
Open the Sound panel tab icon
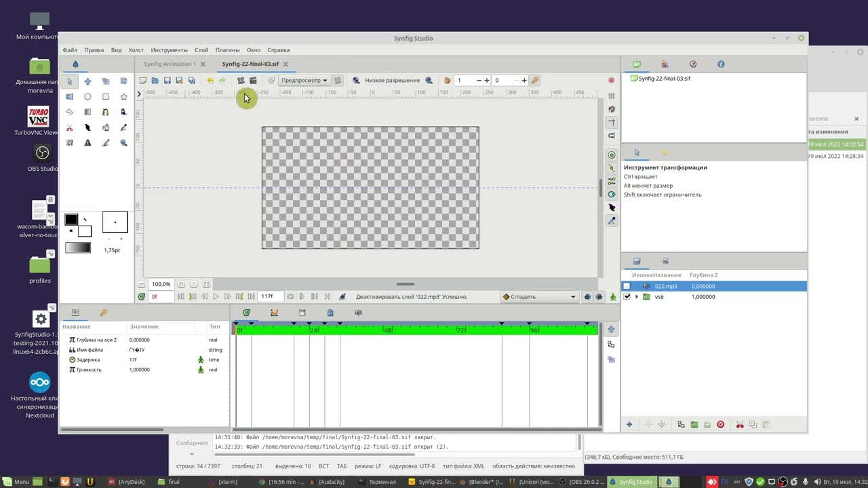tap(358, 312)
